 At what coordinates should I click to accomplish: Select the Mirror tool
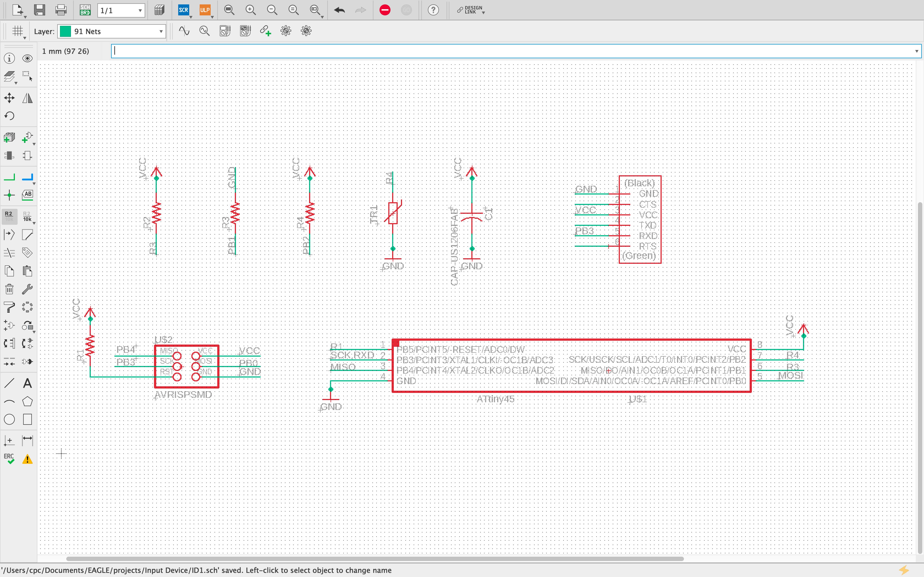pos(27,98)
